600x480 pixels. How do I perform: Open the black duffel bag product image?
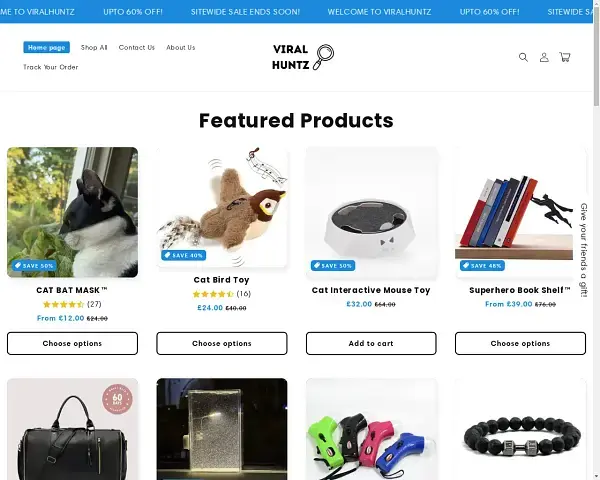[x=72, y=429]
